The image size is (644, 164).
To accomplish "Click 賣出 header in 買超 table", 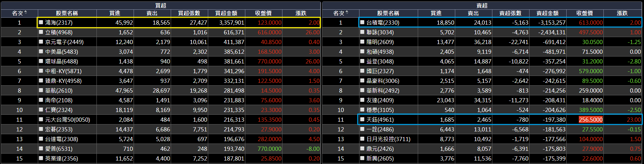I will [152, 13].
